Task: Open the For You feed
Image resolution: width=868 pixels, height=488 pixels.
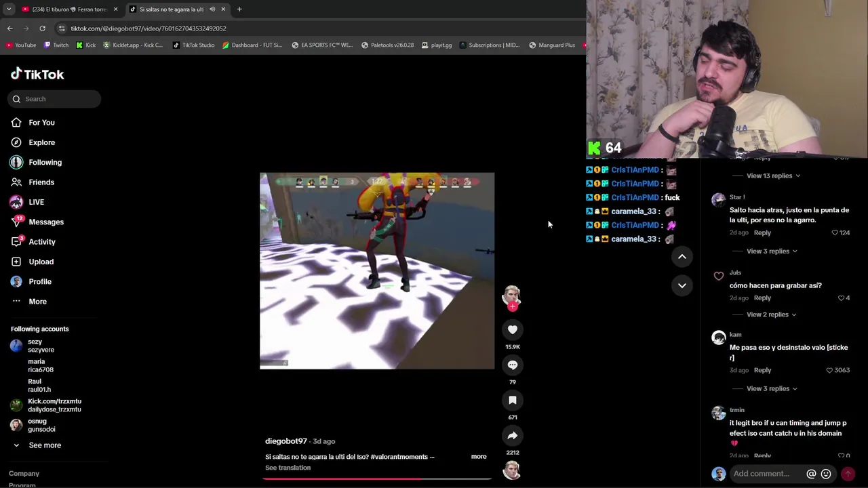Action: (x=41, y=123)
